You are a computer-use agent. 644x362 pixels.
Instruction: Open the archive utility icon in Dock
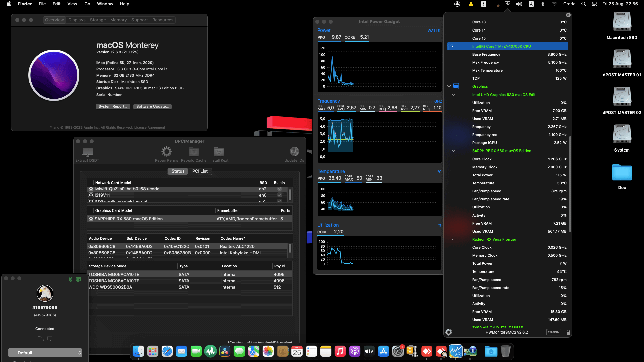pyautogui.click(x=412, y=351)
